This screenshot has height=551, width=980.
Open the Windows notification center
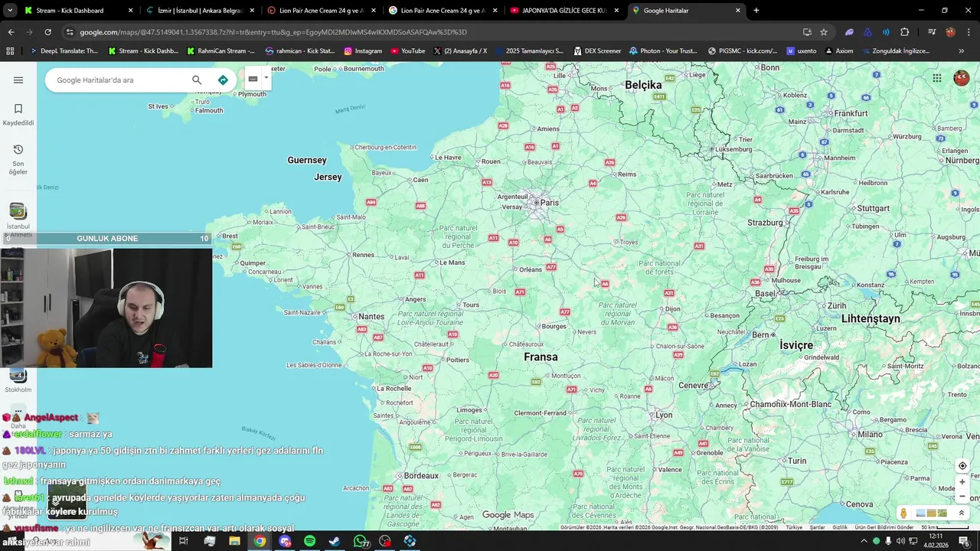coord(964,541)
